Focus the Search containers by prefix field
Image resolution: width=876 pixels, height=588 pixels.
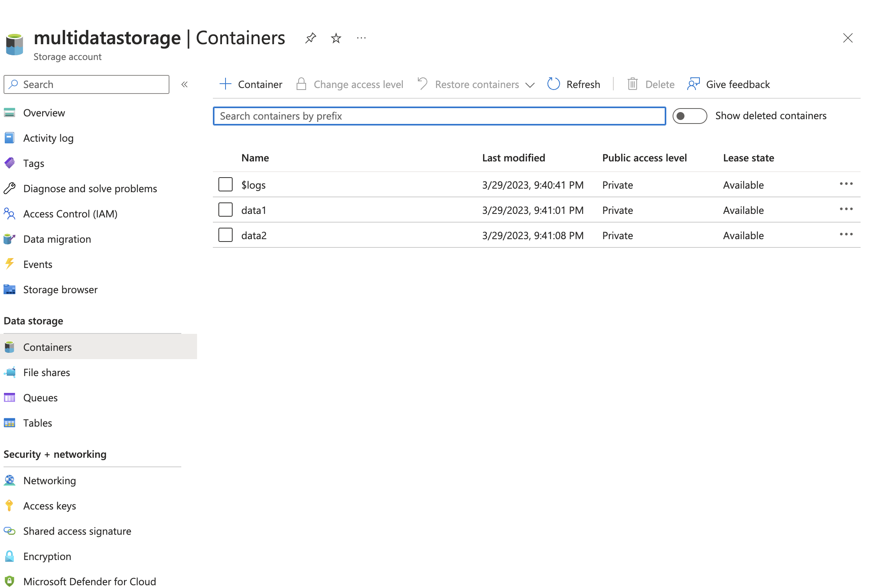(439, 116)
